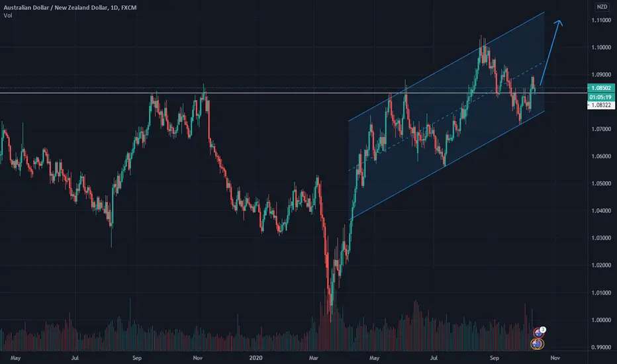Click the 1.10000 price axis label
This screenshot has height=364, width=617.
point(601,47)
